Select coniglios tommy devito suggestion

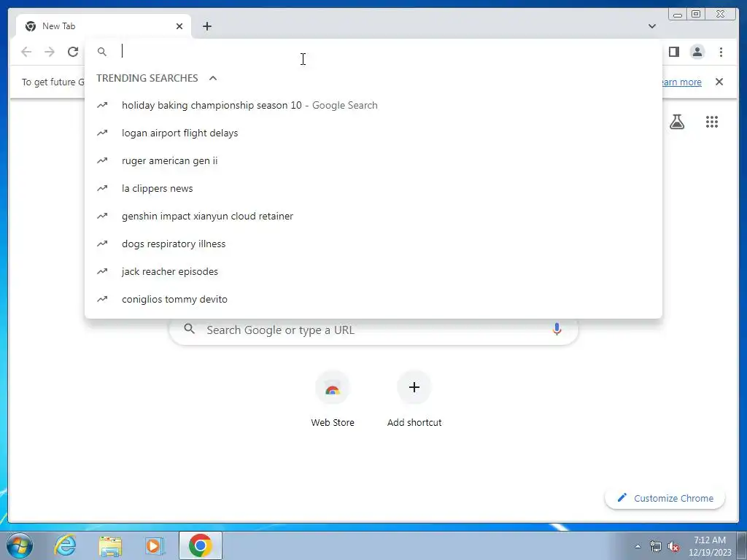click(373, 299)
